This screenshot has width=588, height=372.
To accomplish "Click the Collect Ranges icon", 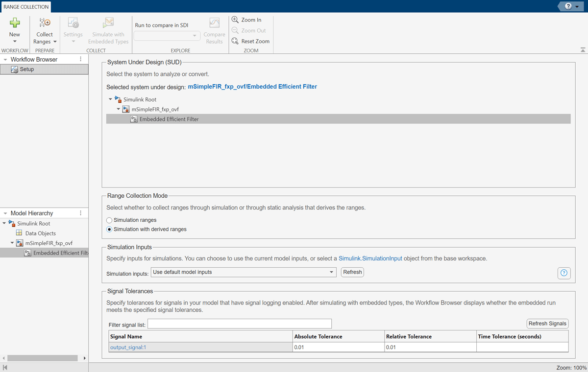I will coord(45,23).
